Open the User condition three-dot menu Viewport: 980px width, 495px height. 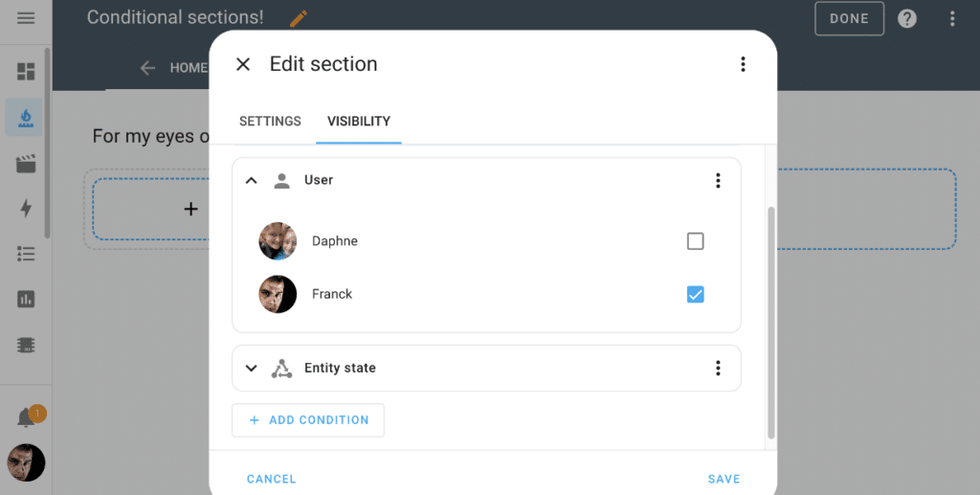tap(718, 180)
